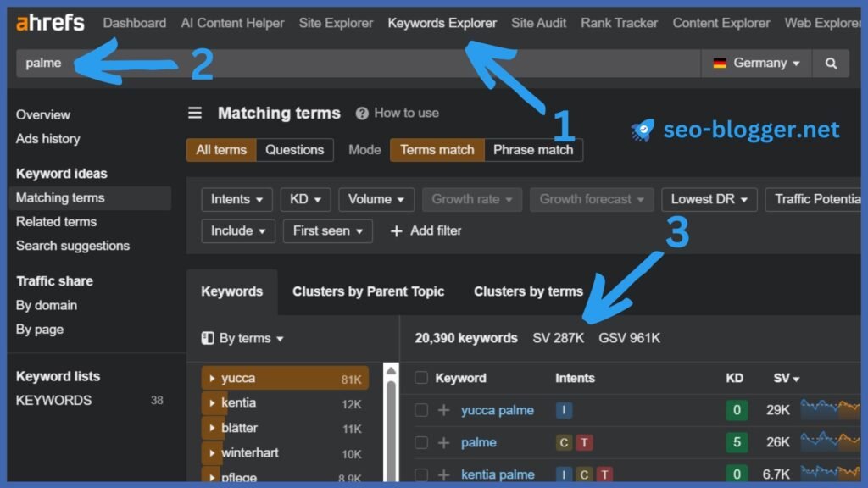Sort by the SV column header
Viewport: 868px width, 488px height.
point(786,378)
